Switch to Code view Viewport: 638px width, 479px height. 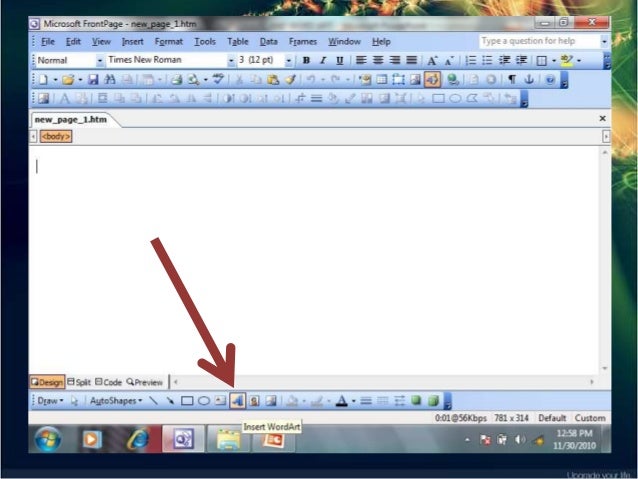click(x=109, y=382)
